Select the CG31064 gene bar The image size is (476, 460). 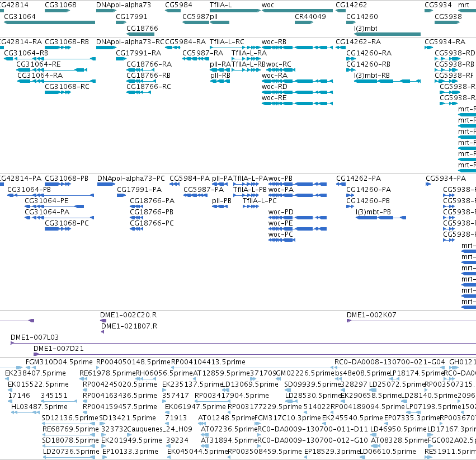49,22
